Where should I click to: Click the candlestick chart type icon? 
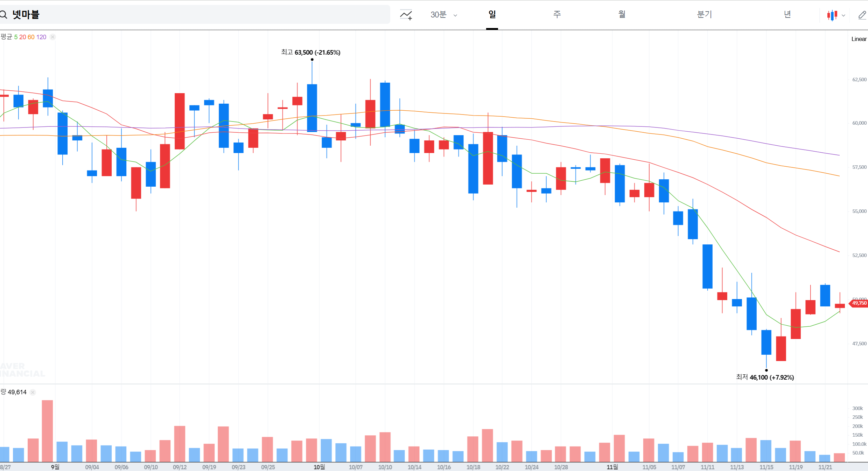[x=832, y=15]
